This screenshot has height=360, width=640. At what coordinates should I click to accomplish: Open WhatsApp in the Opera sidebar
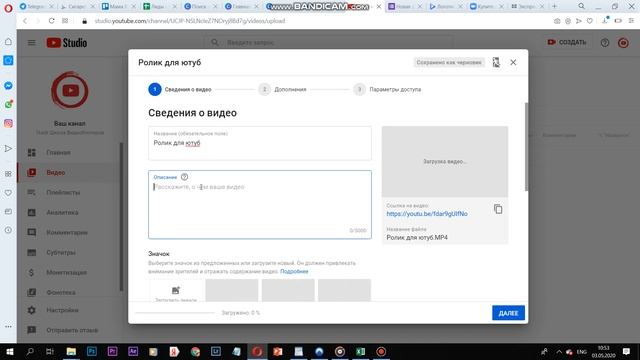point(8,104)
